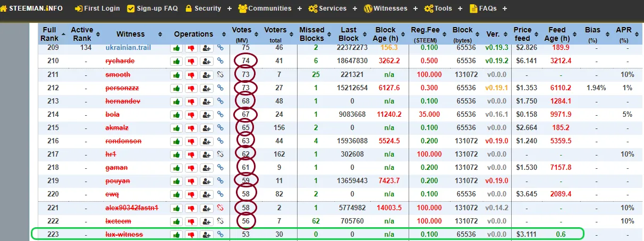Open the hernandev witness link

click(x=123, y=101)
